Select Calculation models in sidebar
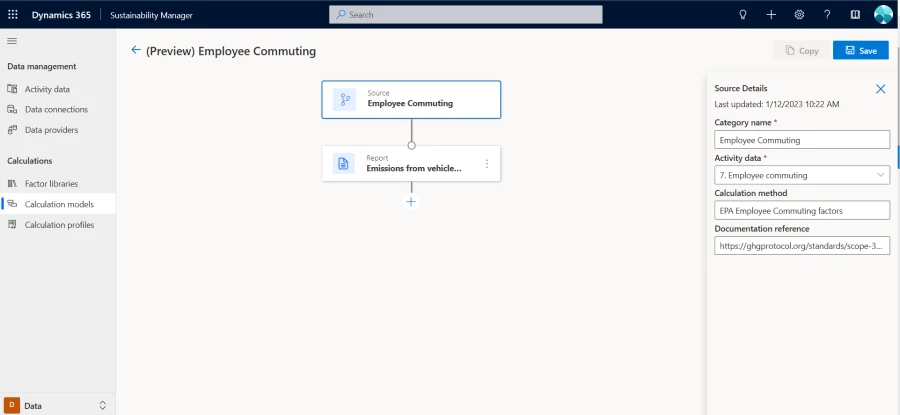This screenshot has width=900, height=415. tap(57, 204)
